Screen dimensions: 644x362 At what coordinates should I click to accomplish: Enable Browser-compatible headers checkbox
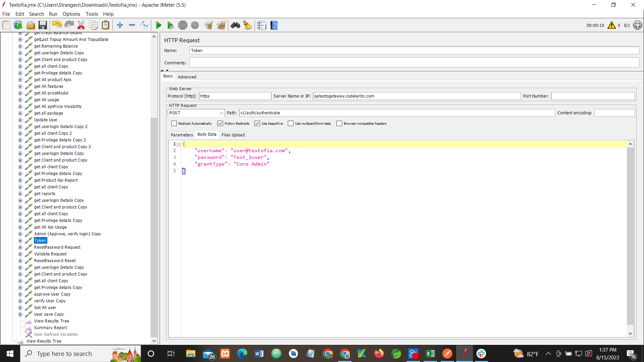[x=339, y=123]
